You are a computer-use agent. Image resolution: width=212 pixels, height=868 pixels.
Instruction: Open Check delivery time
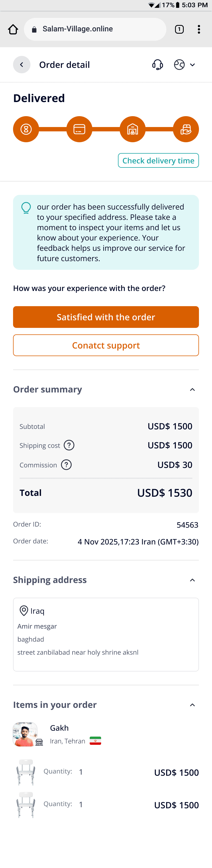point(158,160)
